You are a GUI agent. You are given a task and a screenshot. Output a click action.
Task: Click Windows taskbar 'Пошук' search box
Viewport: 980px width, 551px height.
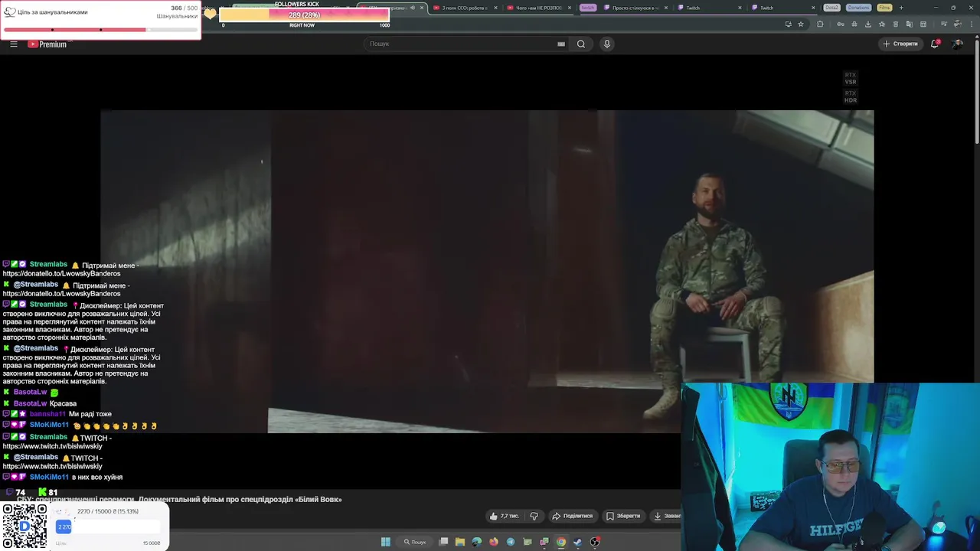click(415, 542)
